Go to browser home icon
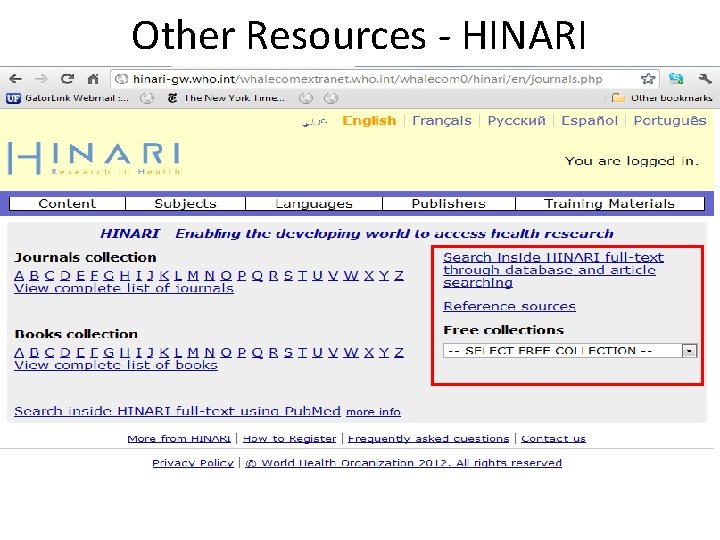The height and width of the screenshot is (540, 720). (x=93, y=79)
